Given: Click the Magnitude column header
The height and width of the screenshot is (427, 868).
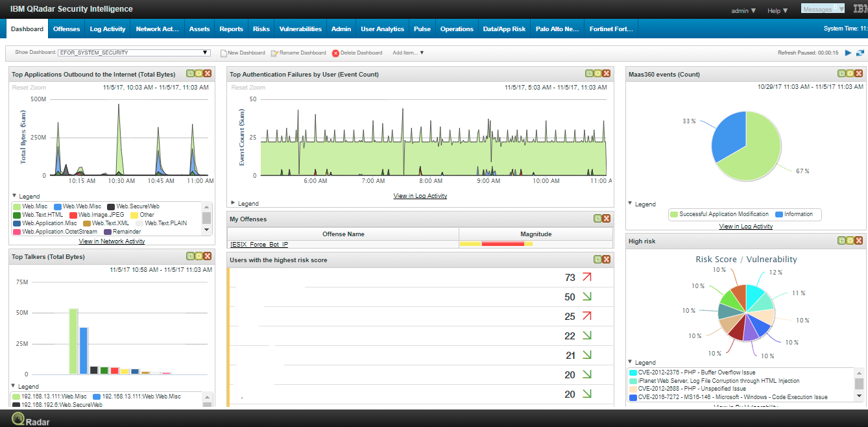Looking at the screenshot, I should tap(536, 234).
